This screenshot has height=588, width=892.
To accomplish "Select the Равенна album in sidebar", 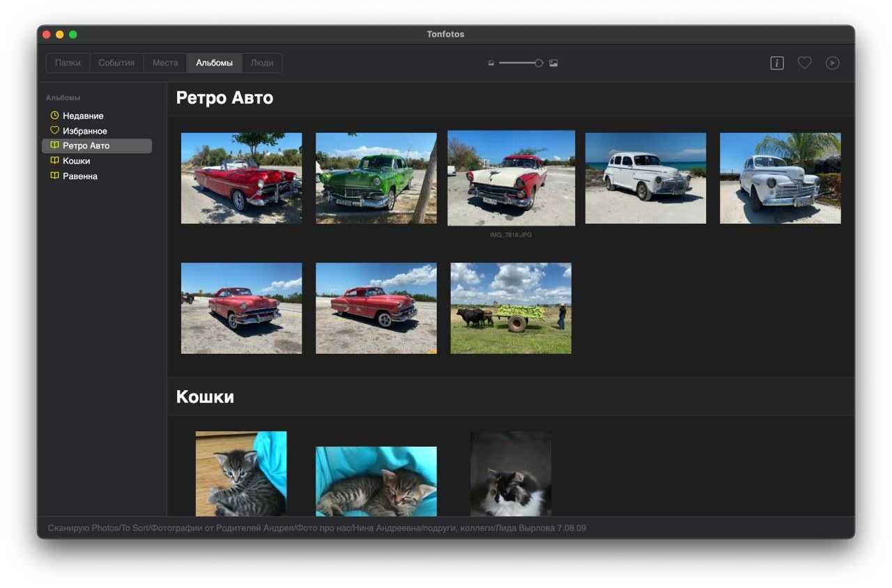I will [79, 176].
